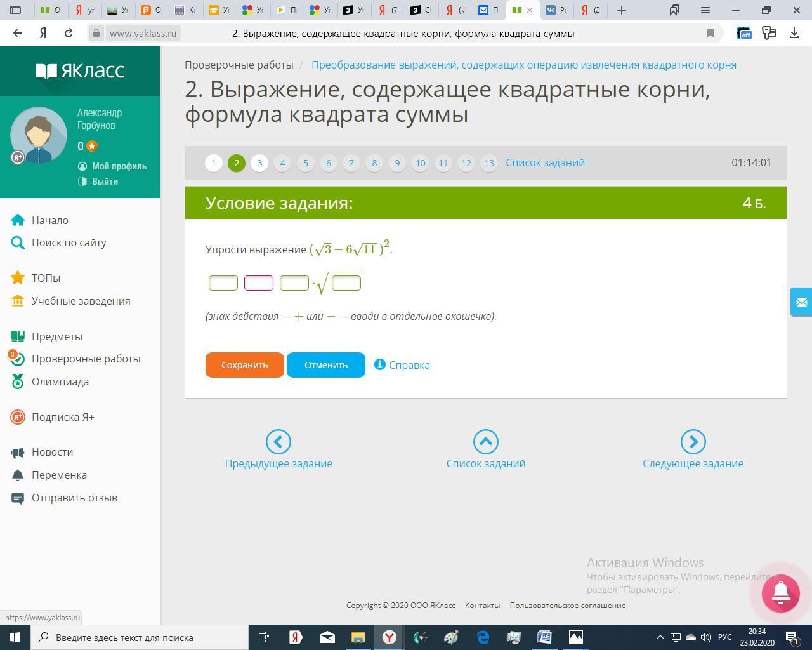Click the Проверочные работы breadcrumb
The height and width of the screenshot is (650, 812).
point(239,65)
